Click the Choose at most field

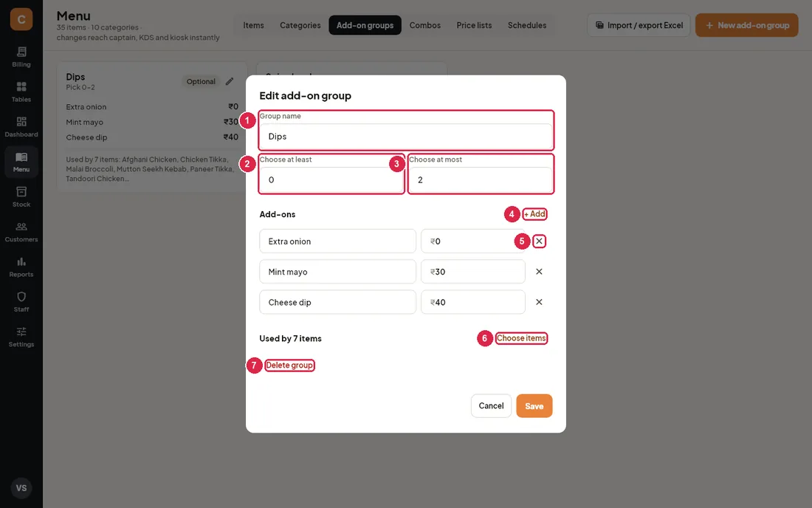481,180
